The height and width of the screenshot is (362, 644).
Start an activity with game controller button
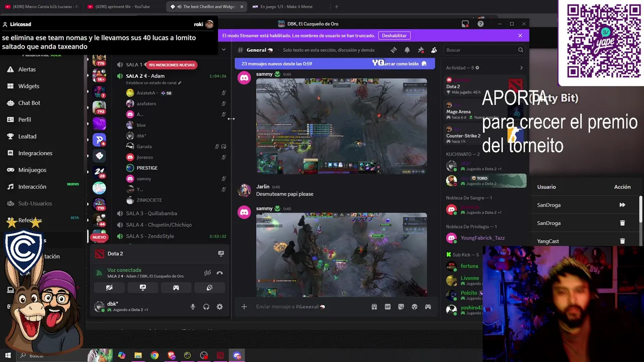pyautogui.click(x=176, y=288)
